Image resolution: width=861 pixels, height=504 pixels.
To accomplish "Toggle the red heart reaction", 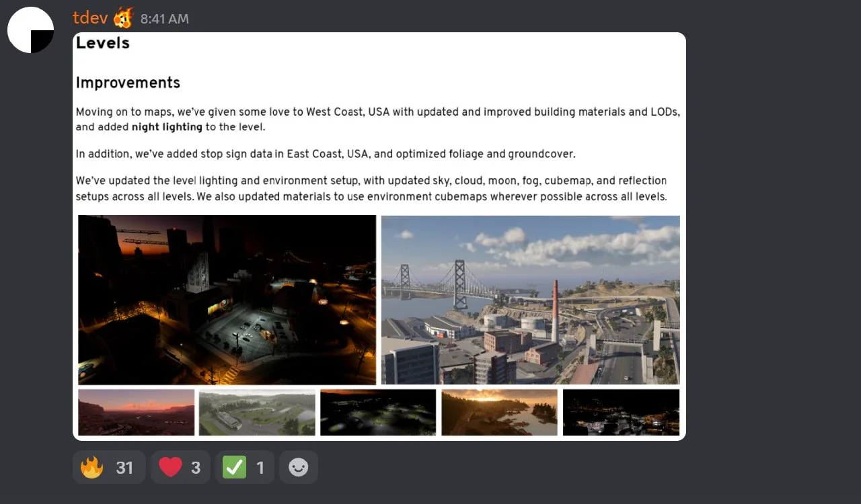I will pos(180,467).
